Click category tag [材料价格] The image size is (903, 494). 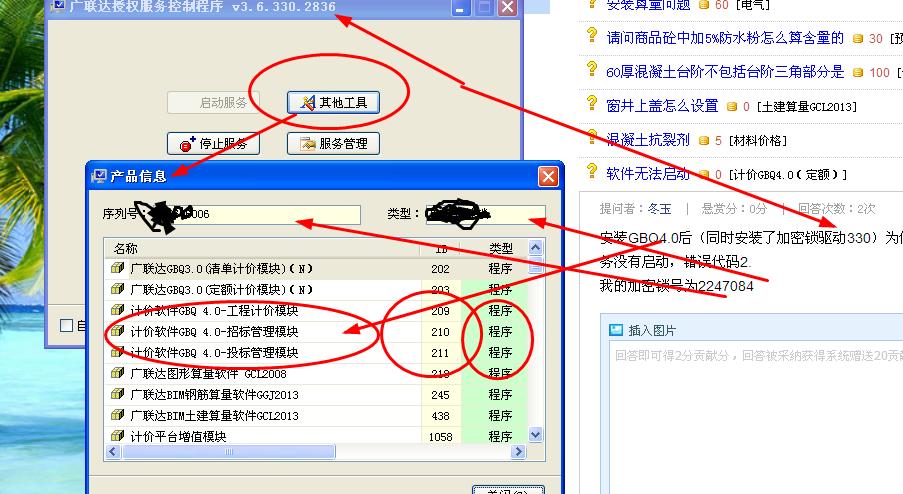point(757,140)
